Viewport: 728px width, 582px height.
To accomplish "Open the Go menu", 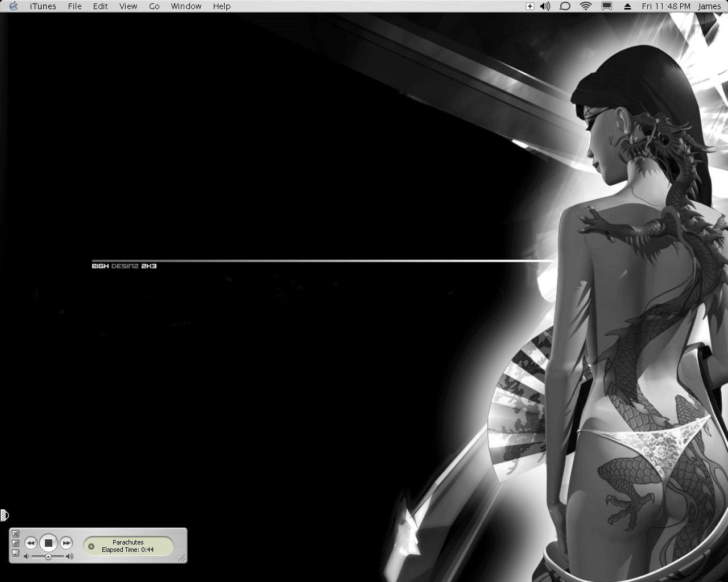I will [x=154, y=6].
